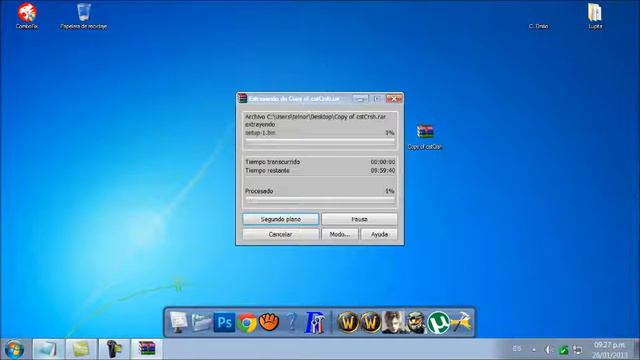Open the Modo... options button
This screenshot has height=360, width=640.
pos(340,234)
